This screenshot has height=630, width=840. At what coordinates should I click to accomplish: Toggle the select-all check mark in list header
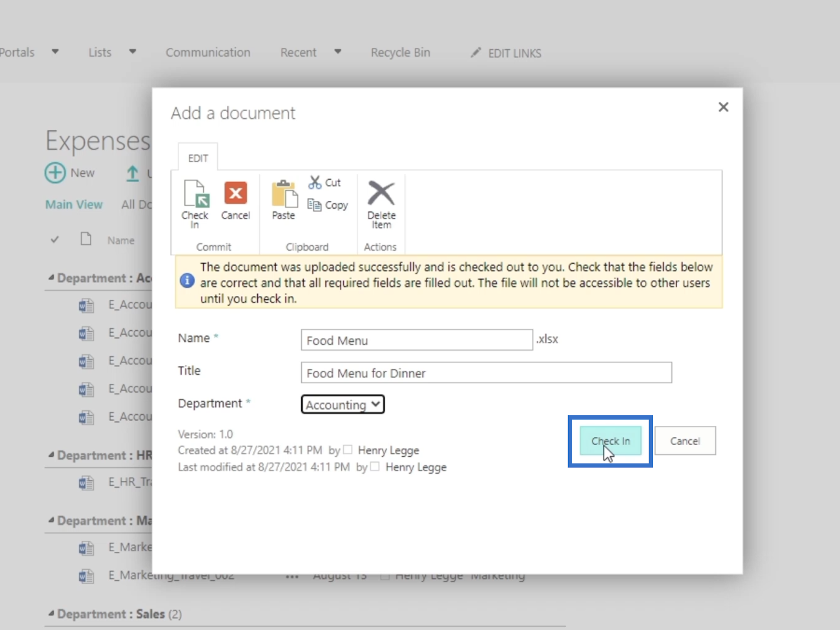(x=55, y=240)
